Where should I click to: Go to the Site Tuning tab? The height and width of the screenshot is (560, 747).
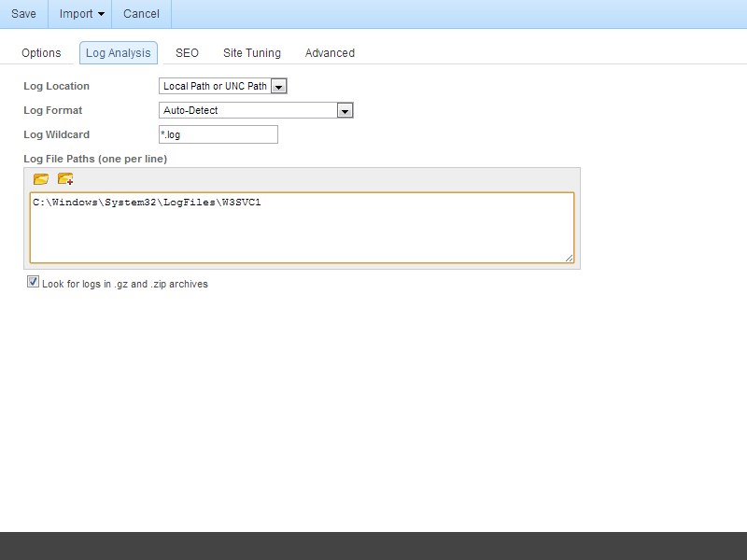pyautogui.click(x=251, y=53)
